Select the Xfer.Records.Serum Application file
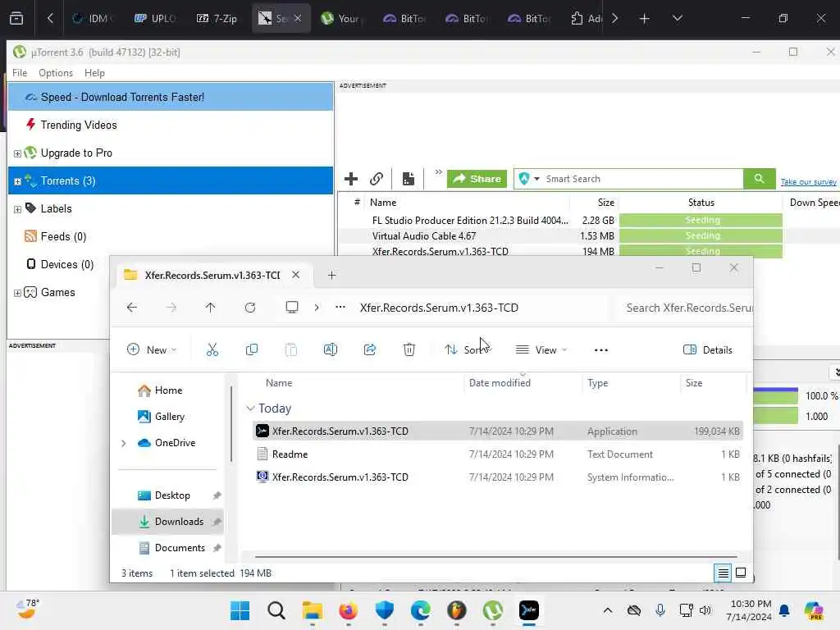The width and height of the screenshot is (840, 630). coord(498,431)
